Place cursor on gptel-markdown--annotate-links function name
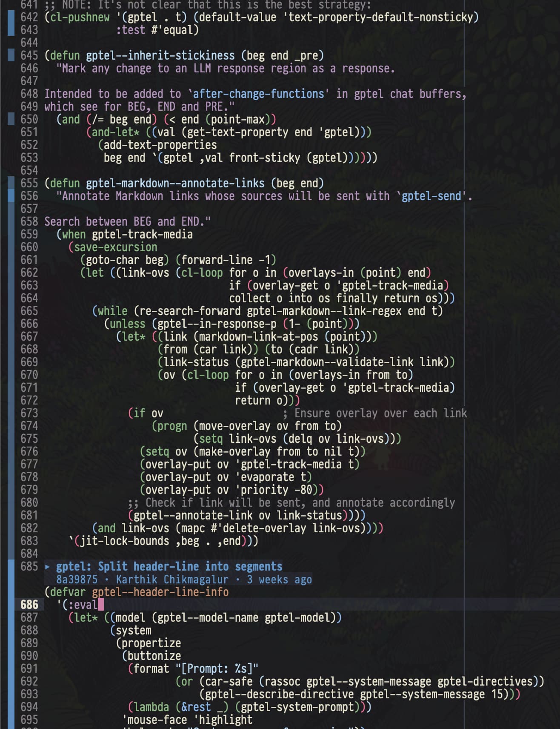560x729 pixels. click(x=175, y=183)
